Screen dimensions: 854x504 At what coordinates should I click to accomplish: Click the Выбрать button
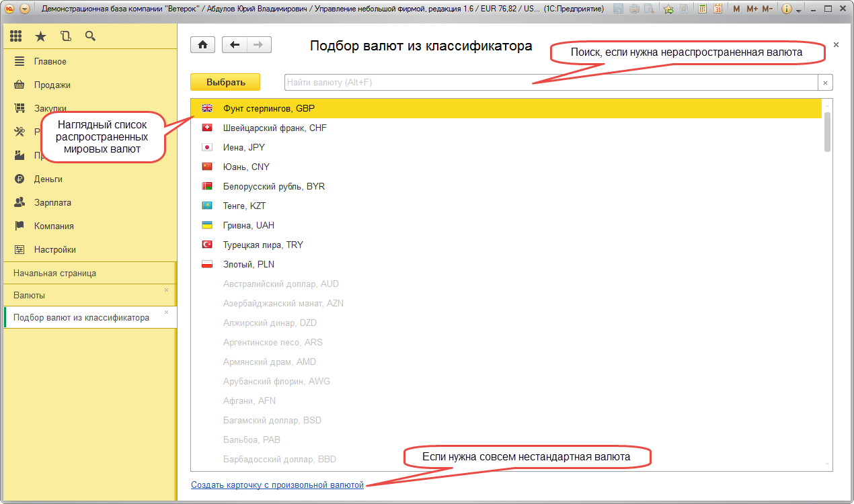point(225,82)
